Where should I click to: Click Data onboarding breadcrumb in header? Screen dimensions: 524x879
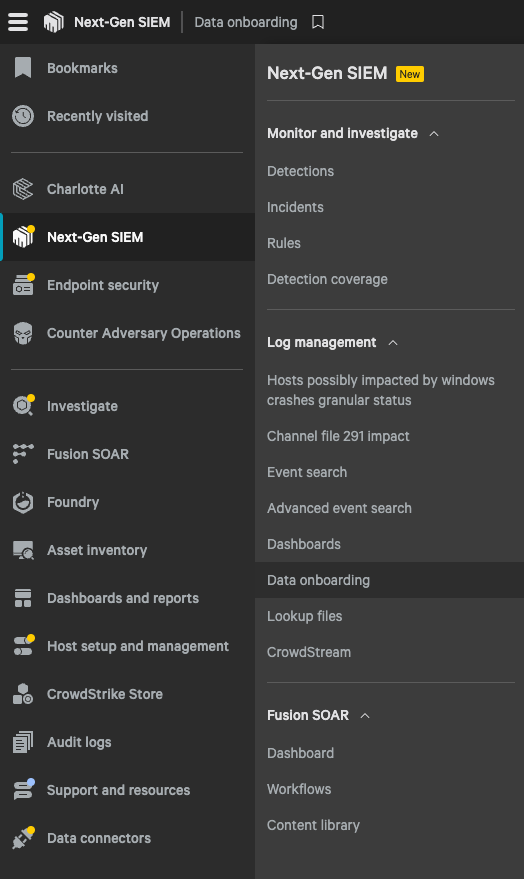tap(245, 22)
